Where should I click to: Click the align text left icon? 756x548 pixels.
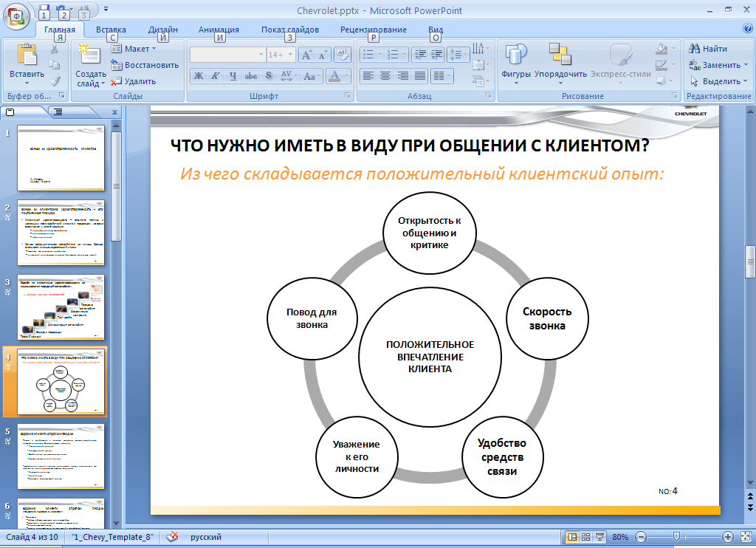click(x=368, y=76)
